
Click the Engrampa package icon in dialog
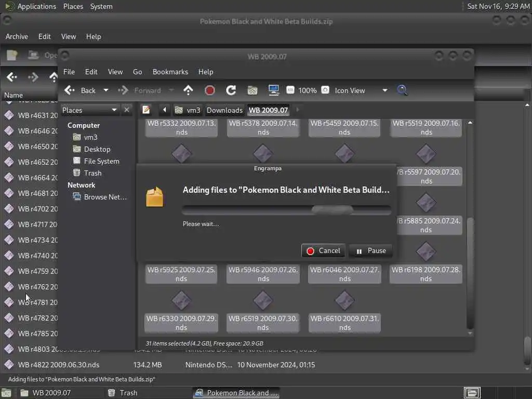point(154,197)
